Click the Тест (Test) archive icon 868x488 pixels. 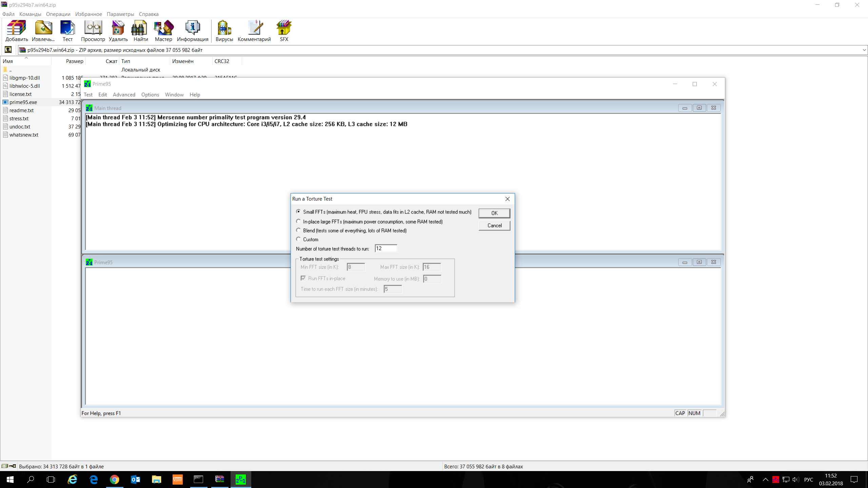67,30
